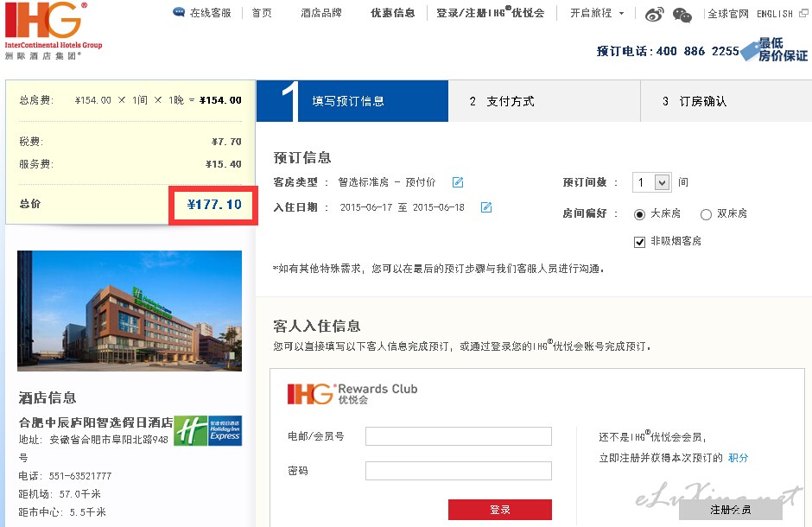Click the 注册会员 button

point(730,510)
